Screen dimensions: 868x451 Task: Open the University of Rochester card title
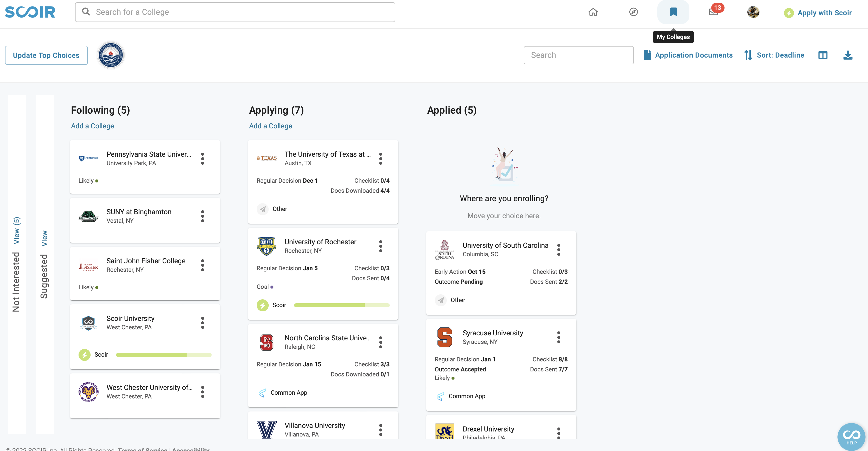320,242
